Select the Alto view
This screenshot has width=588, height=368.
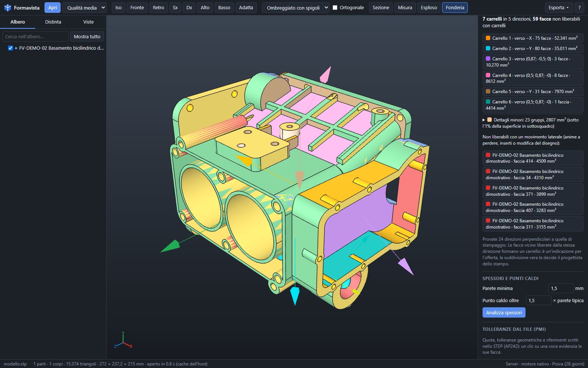(205, 8)
